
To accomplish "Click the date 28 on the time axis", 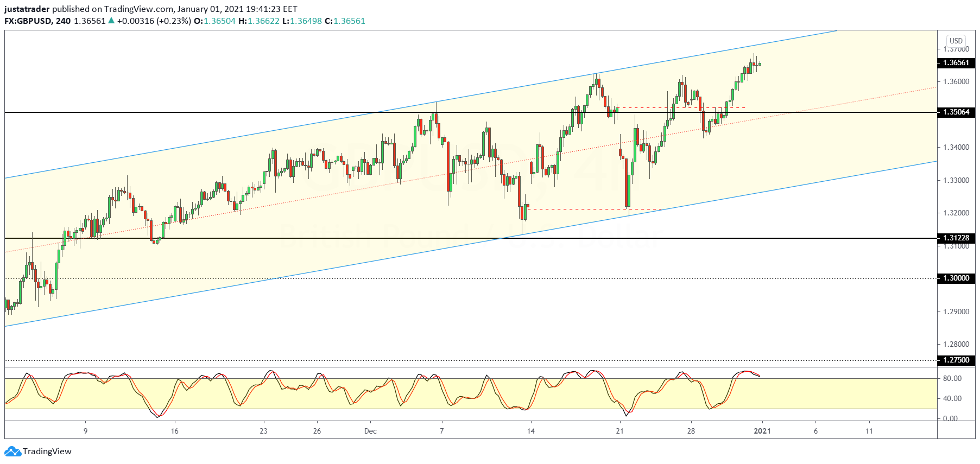I will pos(691,431).
